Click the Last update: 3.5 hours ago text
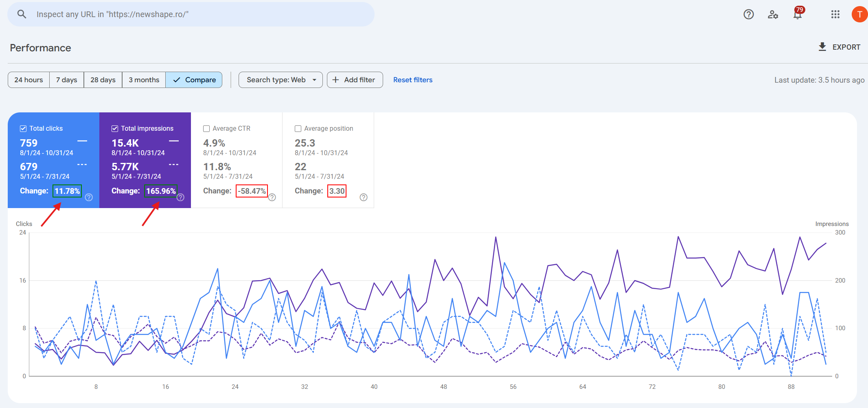The image size is (868, 408). 819,80
